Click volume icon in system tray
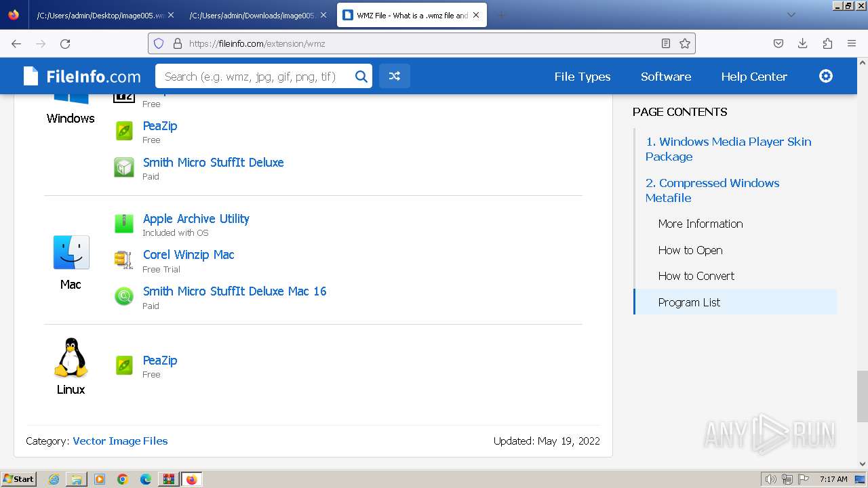Image resolution: width=868 pixels, height=488 pixels. pyautogui.click(x=770, y=479)
